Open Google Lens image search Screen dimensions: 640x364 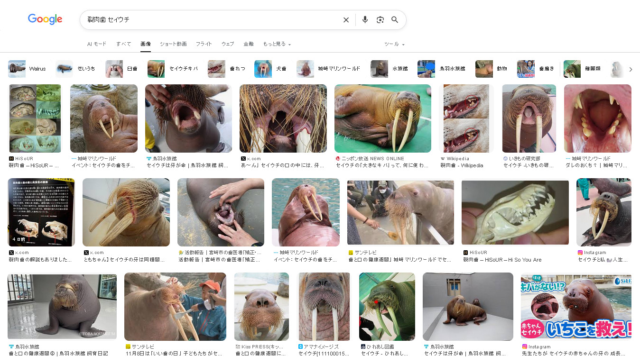(380, 20)
